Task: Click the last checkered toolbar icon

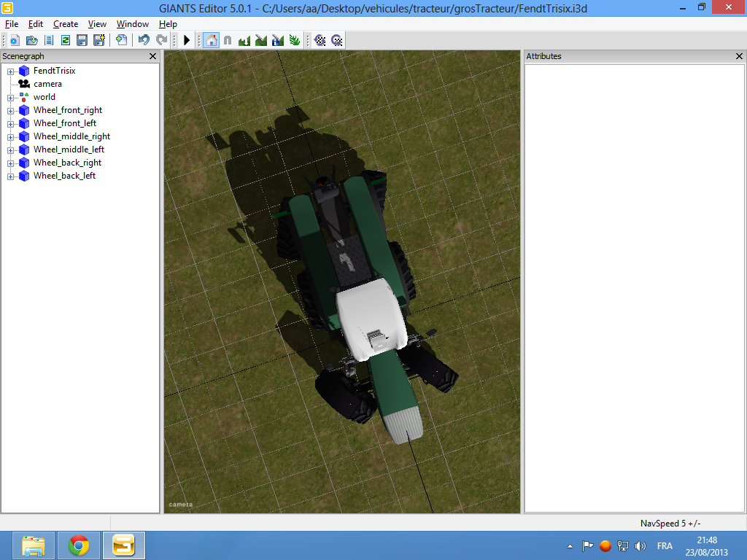Action: pos(337,41)
